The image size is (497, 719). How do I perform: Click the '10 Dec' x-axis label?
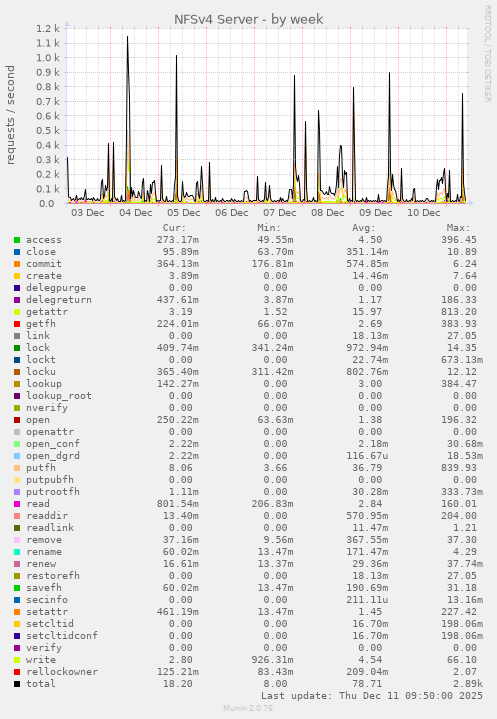[424, 213]
